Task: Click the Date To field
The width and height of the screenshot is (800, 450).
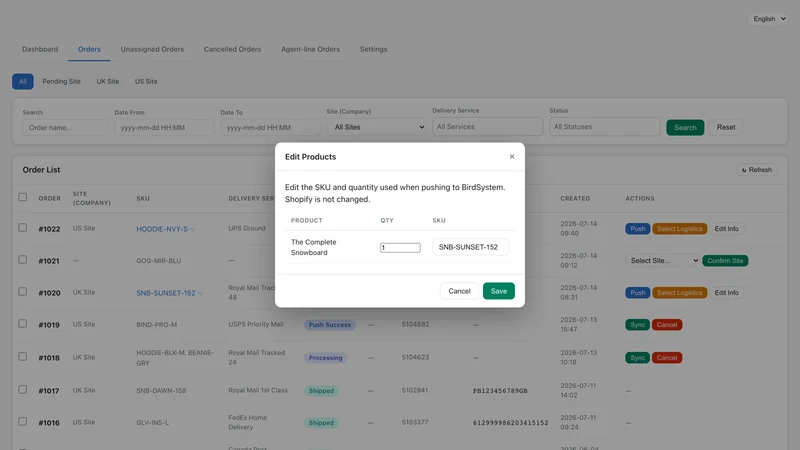Action: point(270,128)
